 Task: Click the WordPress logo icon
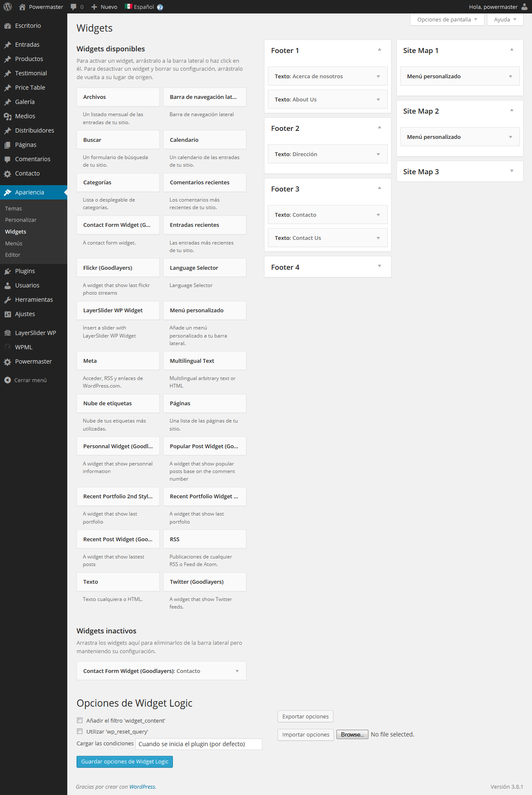(8, 7)
